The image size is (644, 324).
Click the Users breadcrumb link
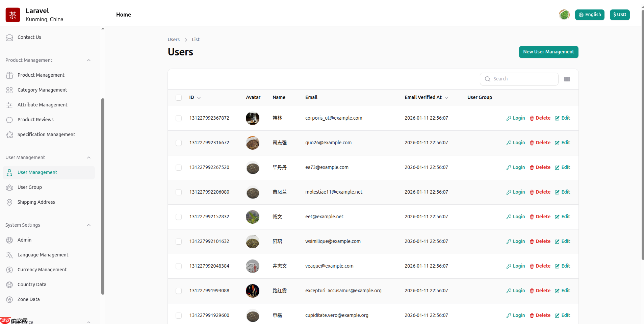tap(174, 40)
